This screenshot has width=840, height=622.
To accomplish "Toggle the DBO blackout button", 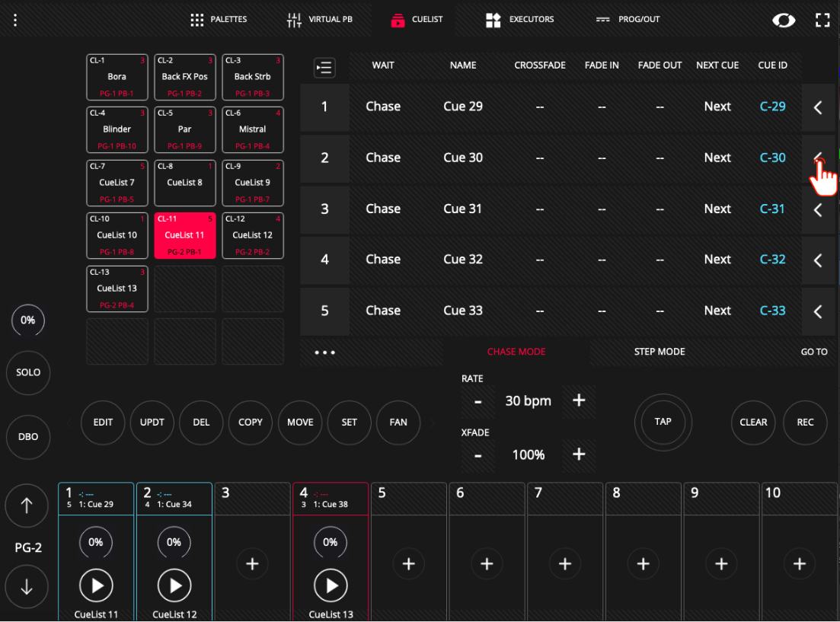I will point(28,437).
